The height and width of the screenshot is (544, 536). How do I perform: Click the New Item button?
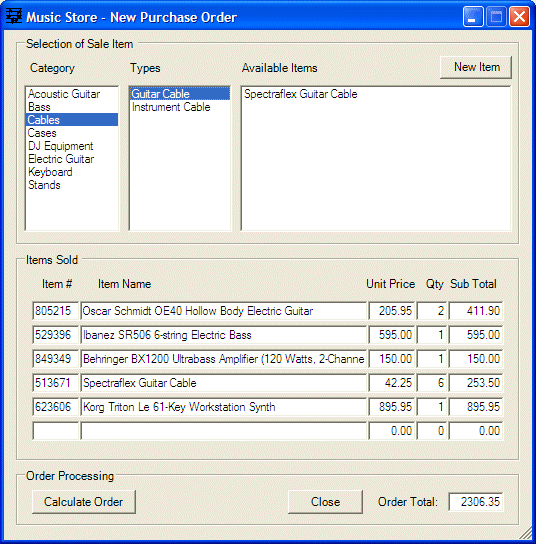[x=476, y=67]
